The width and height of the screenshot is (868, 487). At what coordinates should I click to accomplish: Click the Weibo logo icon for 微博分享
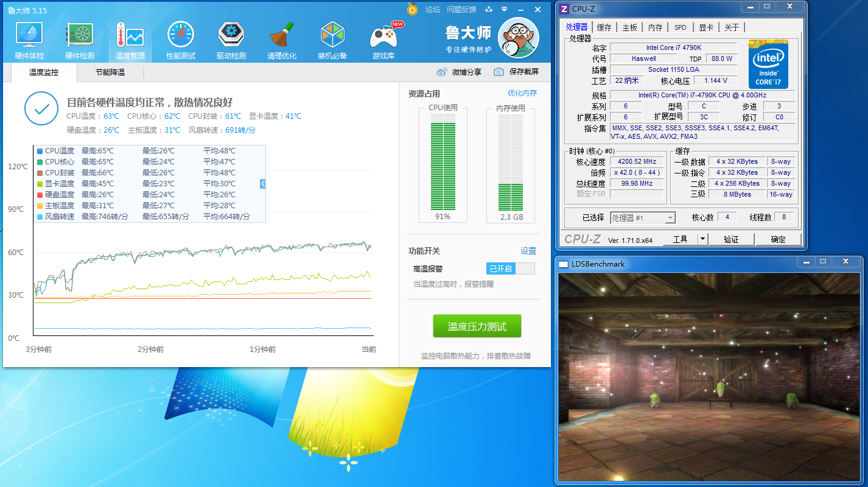point(442,72)
